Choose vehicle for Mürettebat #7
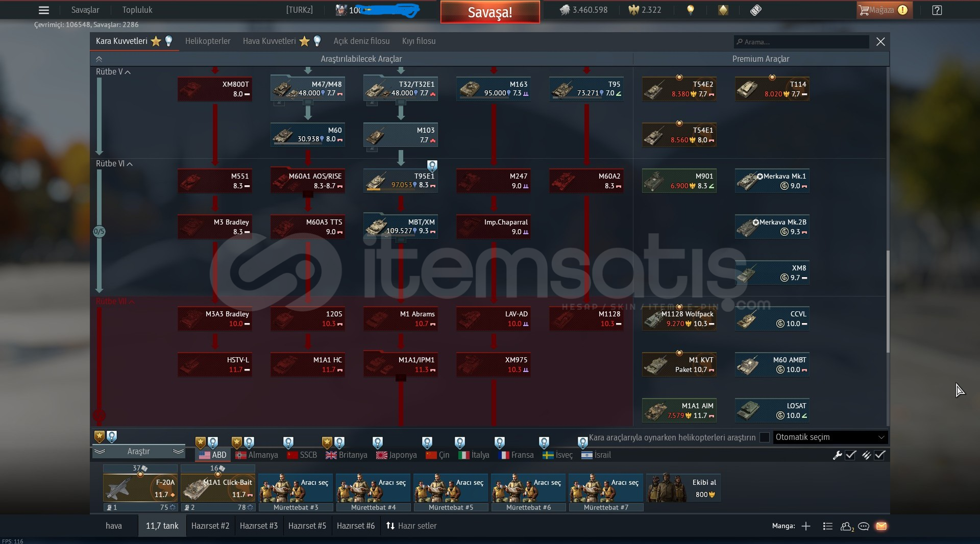 click(x=606, y=488)
